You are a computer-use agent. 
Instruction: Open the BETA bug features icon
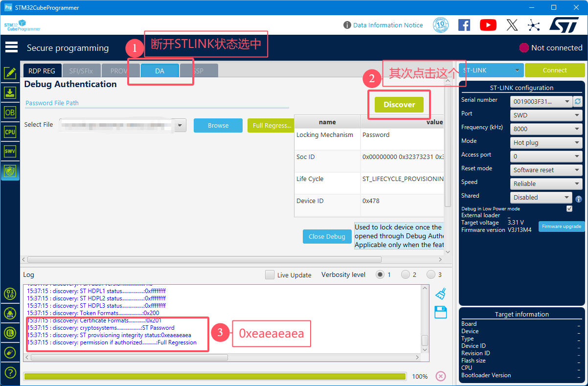[x=10, y=313]
